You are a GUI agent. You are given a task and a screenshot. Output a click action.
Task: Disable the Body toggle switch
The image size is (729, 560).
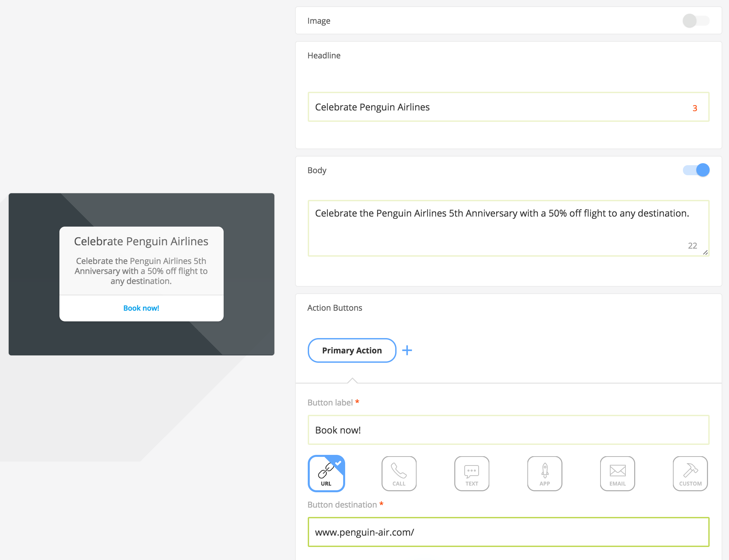click(696, 170)
